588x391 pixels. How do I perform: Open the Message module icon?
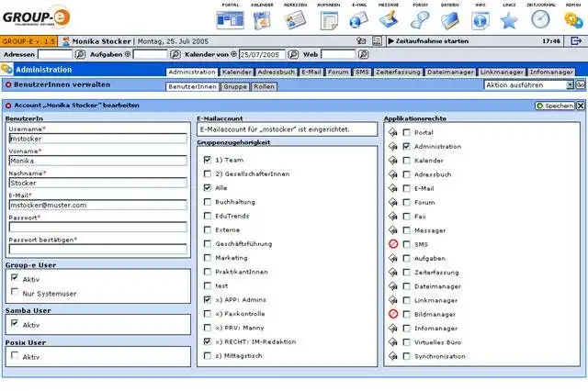click(x=389, y=20)
